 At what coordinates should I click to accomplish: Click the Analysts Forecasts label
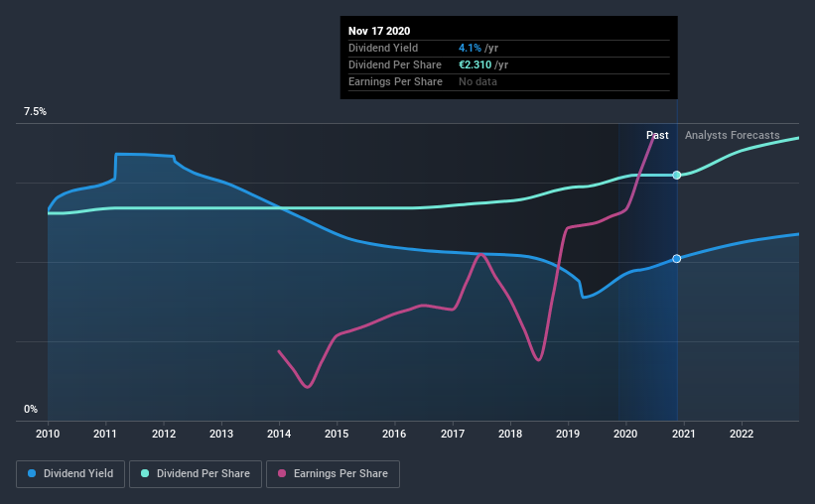[733, 135]
